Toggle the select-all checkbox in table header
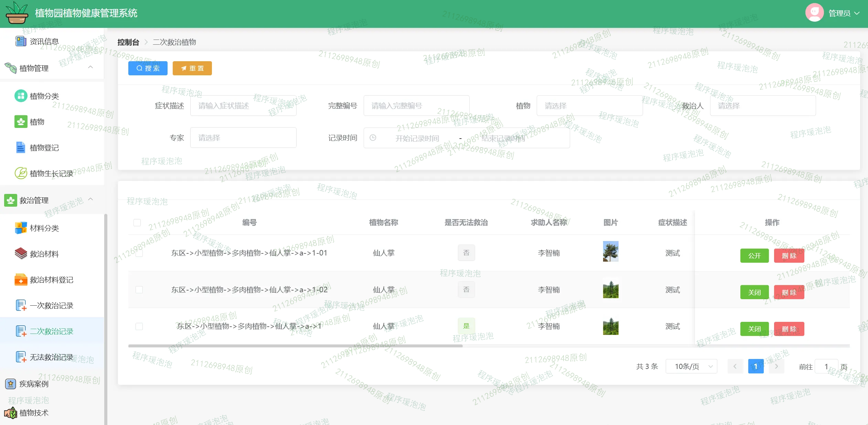Screen dimensions: 868x425 137,222
